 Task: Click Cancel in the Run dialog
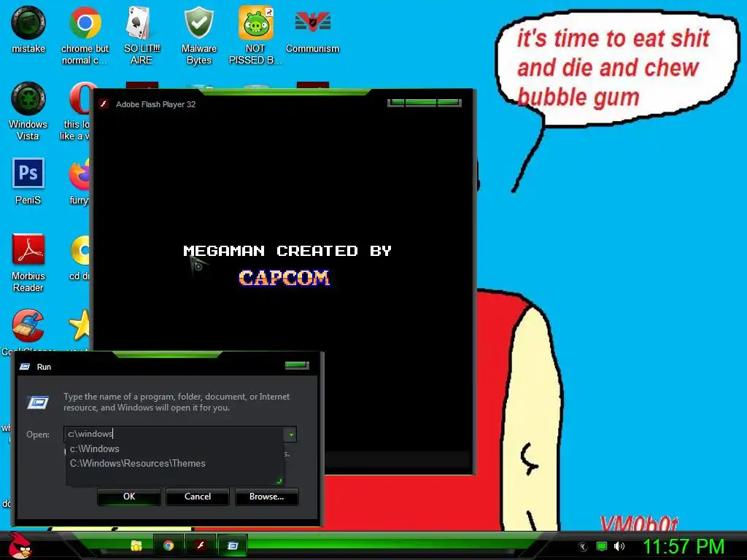click(x=198, y=497)
